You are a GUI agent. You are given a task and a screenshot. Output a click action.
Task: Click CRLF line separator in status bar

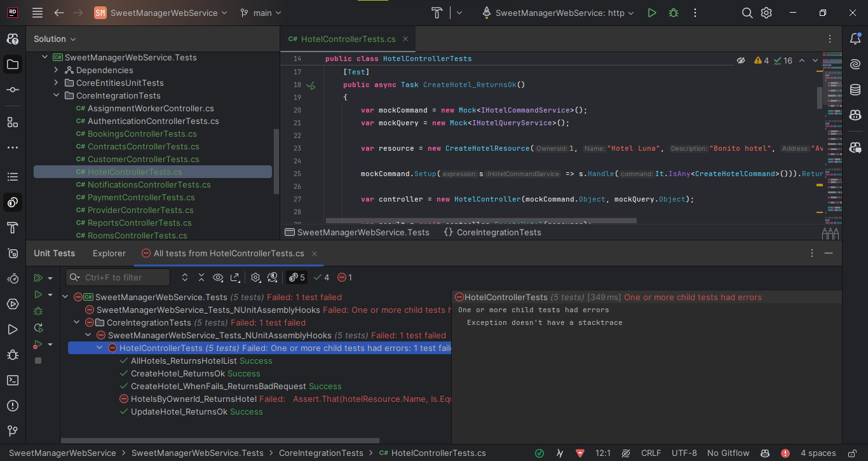click(651, 453)
